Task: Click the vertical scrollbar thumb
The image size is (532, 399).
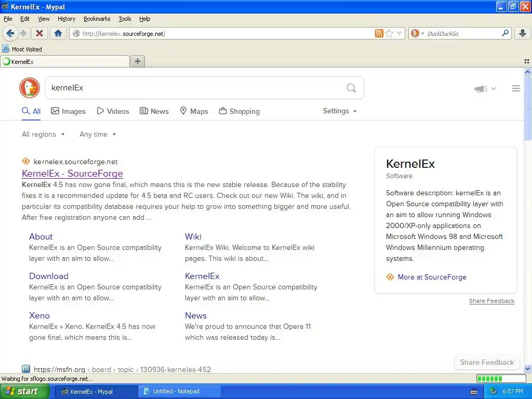Action: [527, 108]
